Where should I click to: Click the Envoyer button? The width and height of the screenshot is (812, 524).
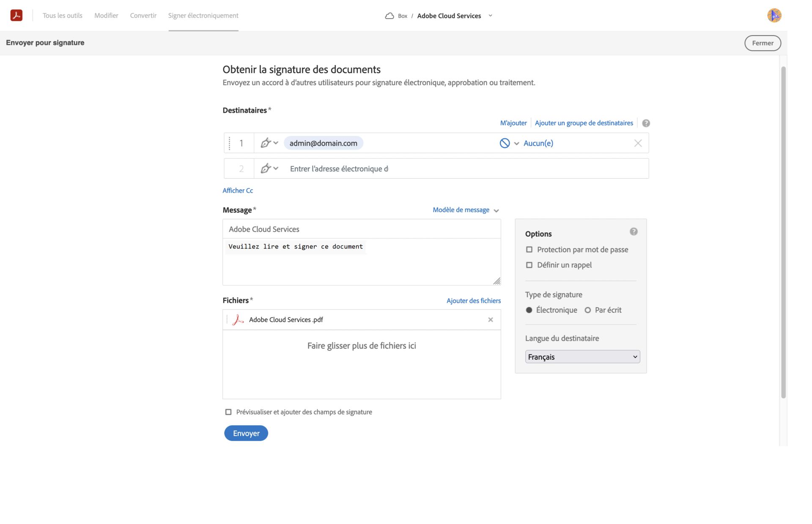click(246, 433)
